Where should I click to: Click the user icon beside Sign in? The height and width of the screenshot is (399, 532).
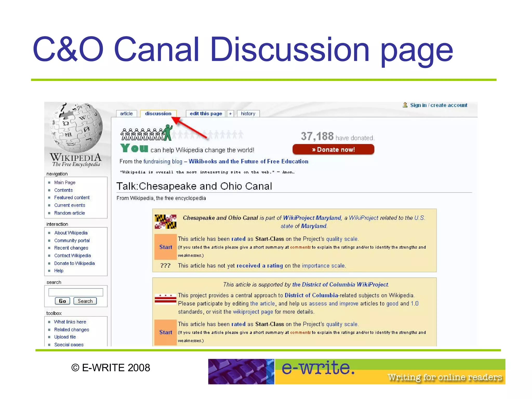click(405, 105)
